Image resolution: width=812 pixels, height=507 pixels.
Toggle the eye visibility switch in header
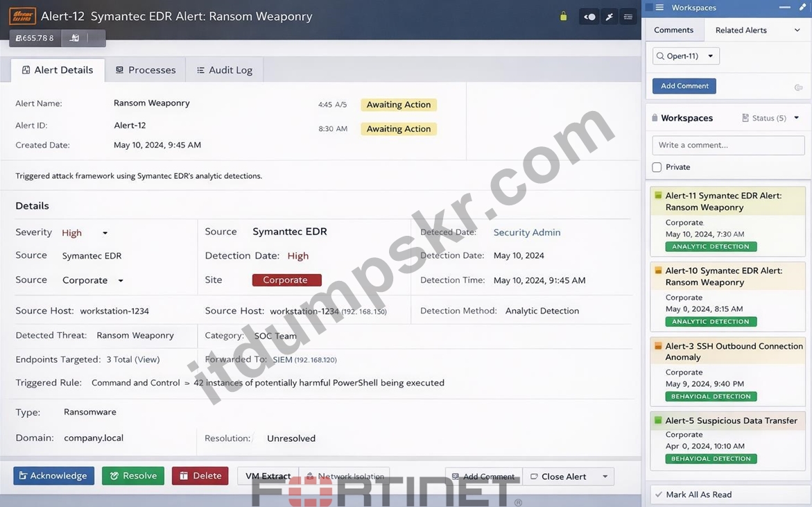pos(589,17)
